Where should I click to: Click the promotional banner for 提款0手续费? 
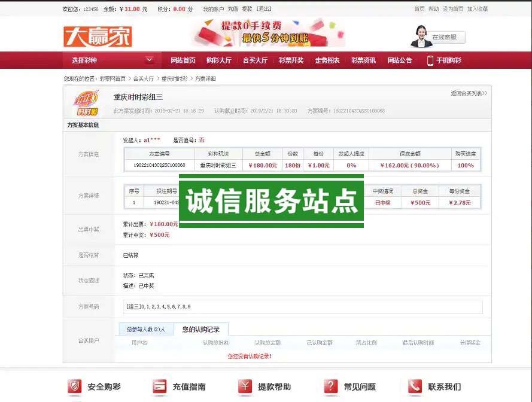click(268, 33)
